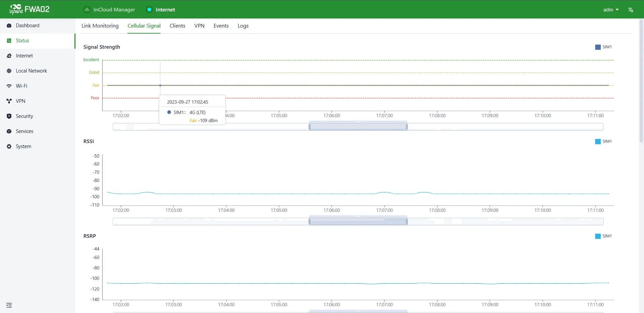Click the Wi-Fi sidebar icon
This screenshot has height=313, width=644.
click(9, 86)
